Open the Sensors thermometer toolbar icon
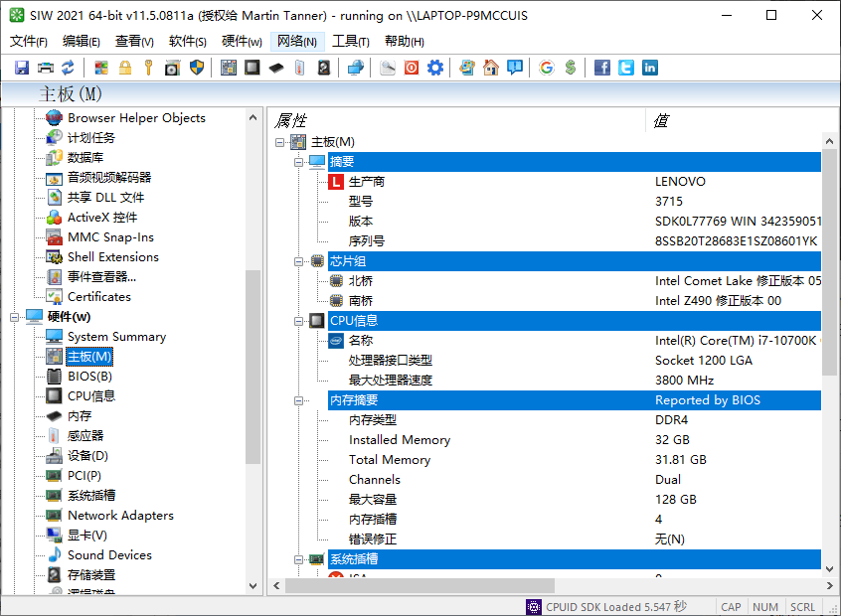The width and height of the screenshot is (841, 616). tap(299, 68)
